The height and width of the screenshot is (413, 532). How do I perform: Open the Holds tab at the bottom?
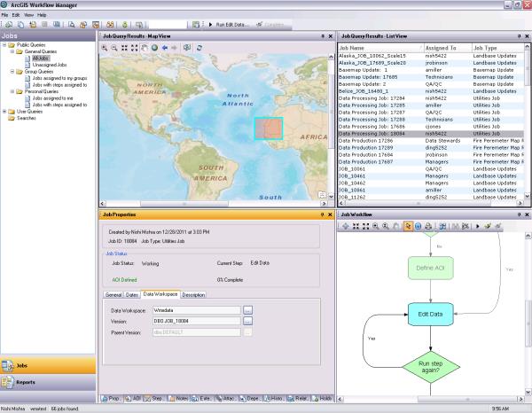322,399
